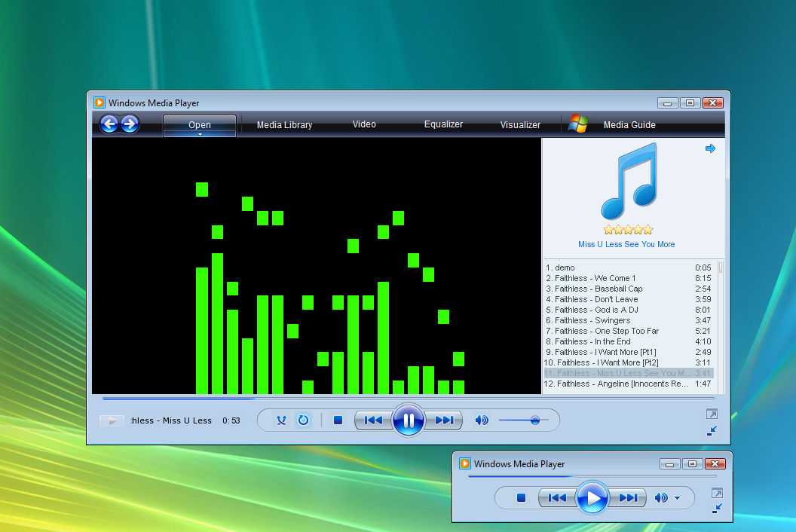Stop playback in the main player window
Screen dimensions: 796x532
pyautogui.click(x=338, y=420)
